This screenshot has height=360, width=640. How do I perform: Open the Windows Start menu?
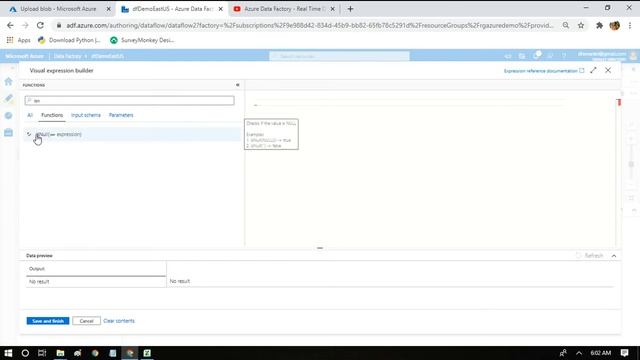(8, 353)
